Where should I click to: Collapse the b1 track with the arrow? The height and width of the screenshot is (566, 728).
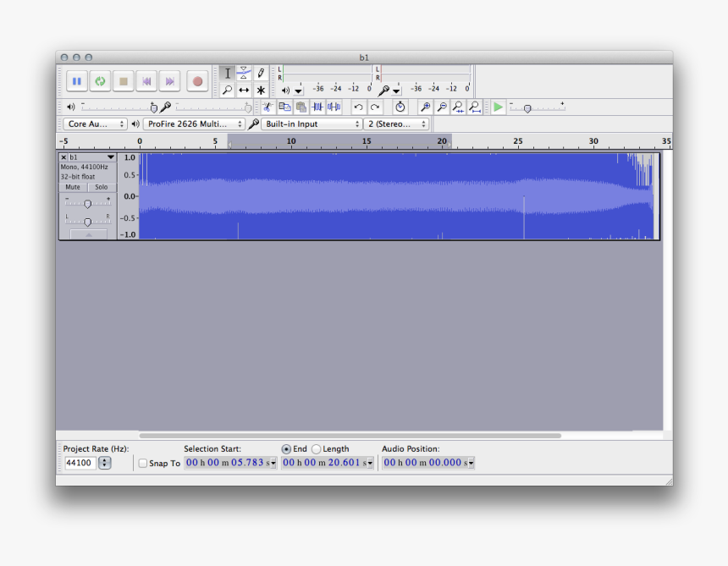[x=88, y=234]
